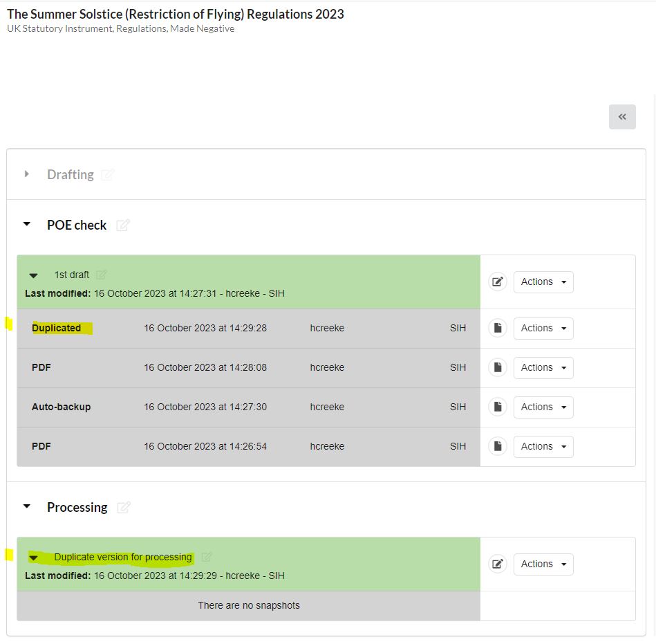This screenshot has width=656, height=644.
Task: Open the document icon for Duplicated snapshot
Action: (498, 329)
